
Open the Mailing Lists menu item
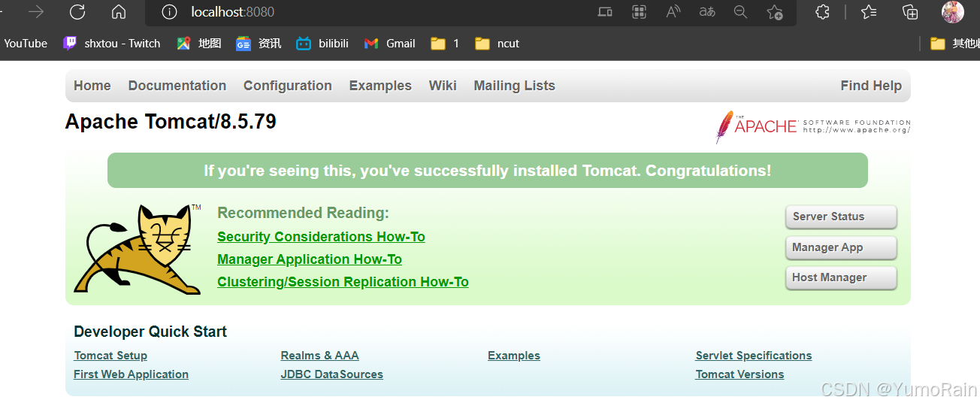[x=514, y=86]
